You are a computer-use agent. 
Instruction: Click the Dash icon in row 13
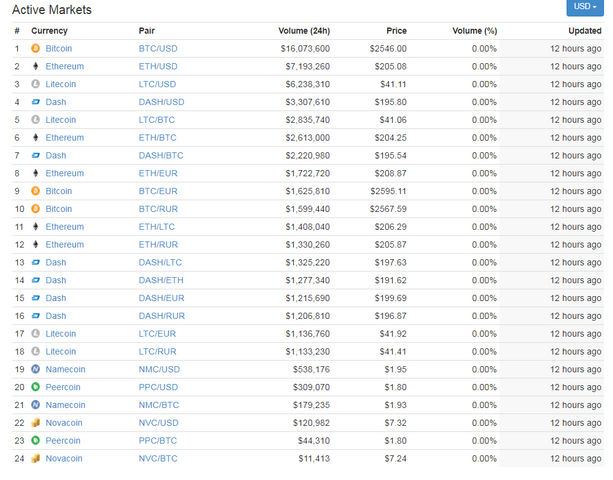36,262
